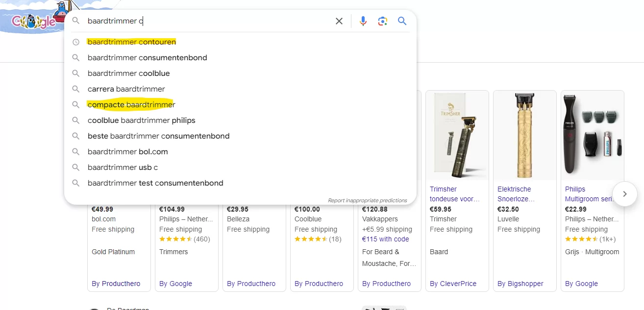Open 'Philips Multigroom' product title link
The height and width of the screenshot is (310, 644).
tap(589, 194)
